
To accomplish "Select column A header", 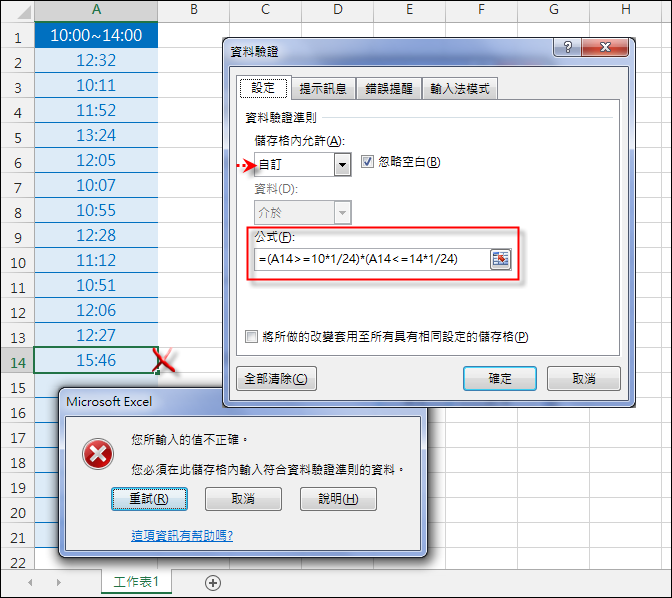I will coord(96,10).
